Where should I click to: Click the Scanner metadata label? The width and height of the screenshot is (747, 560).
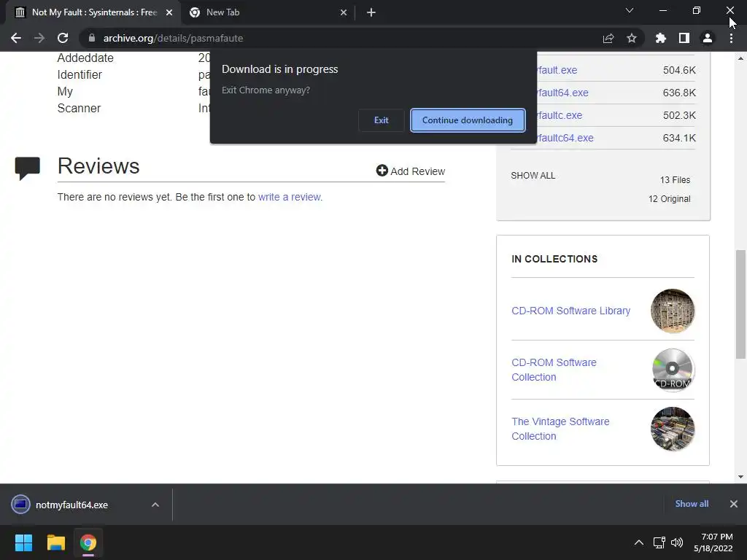point(79,108)
